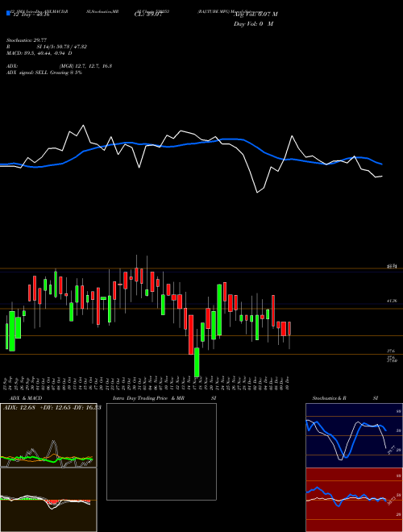The width and height of the screenshot is (403, 532).
Task: Click the 'ADX & MACD' panel title
Action: [26, 398]
